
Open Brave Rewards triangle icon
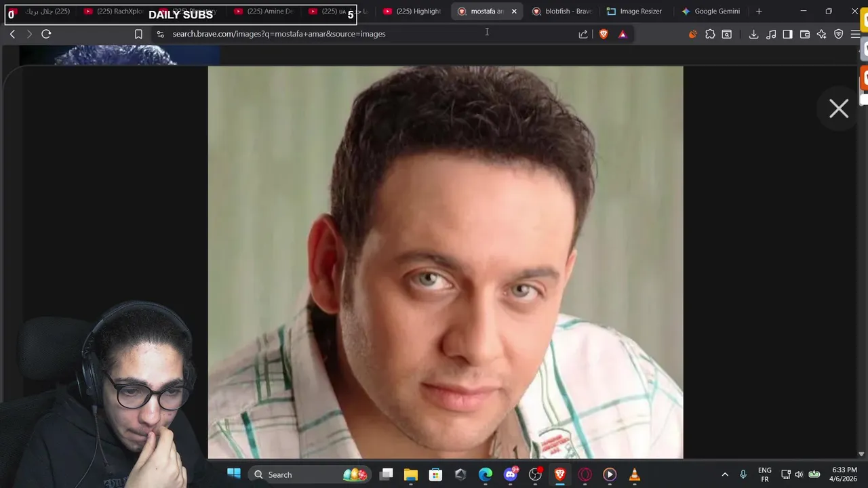[x=623, y=34]
